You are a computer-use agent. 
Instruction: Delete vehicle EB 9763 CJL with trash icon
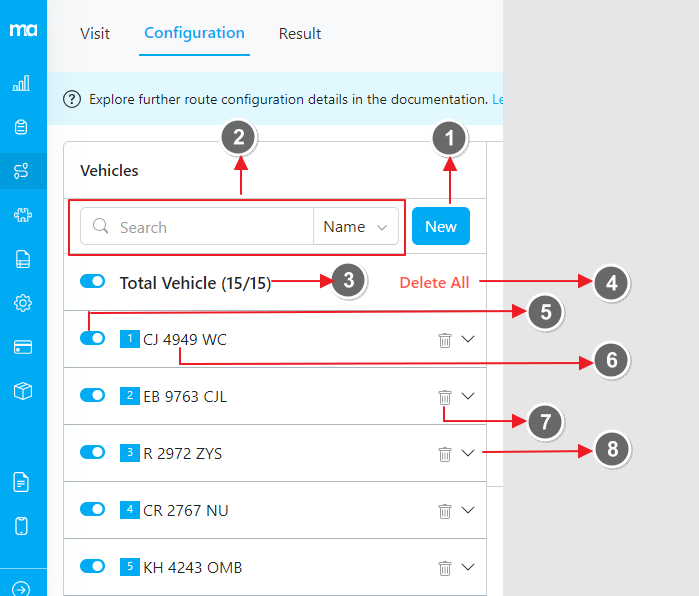pyautogui.click(x=445, y=397)
